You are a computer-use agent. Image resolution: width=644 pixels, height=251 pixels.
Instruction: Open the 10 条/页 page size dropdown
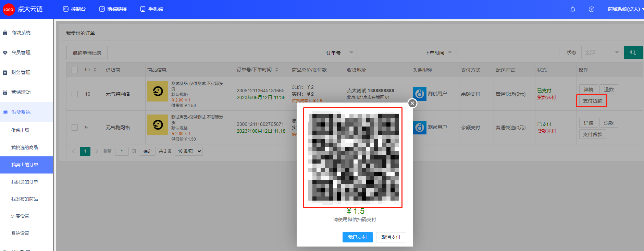coord(189,151)
